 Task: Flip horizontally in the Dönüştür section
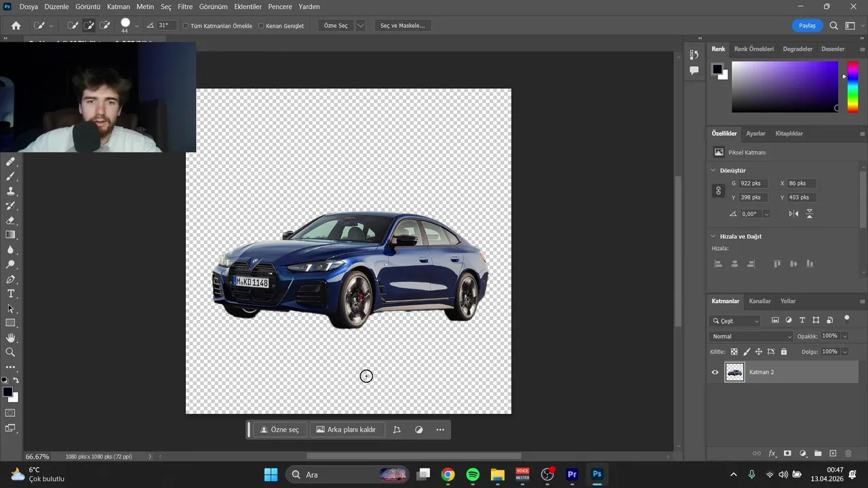tap(794, 213)
